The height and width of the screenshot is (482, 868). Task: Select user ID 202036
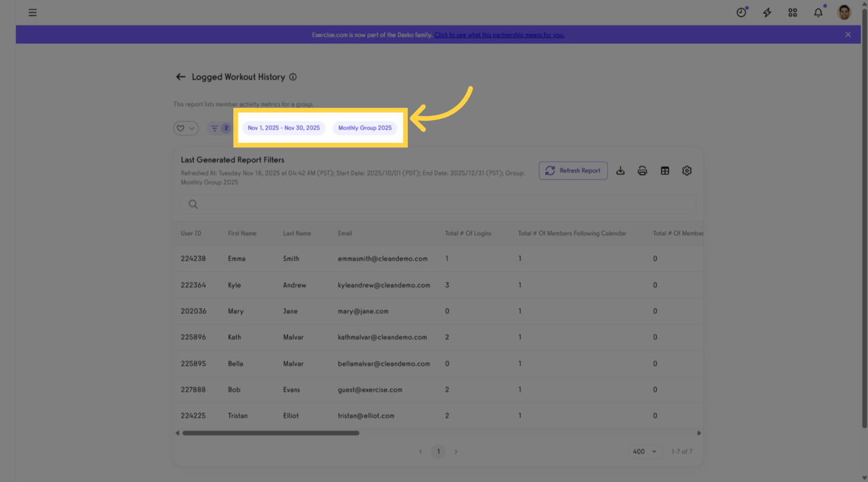pyautogui.click(x=193, y=311)
